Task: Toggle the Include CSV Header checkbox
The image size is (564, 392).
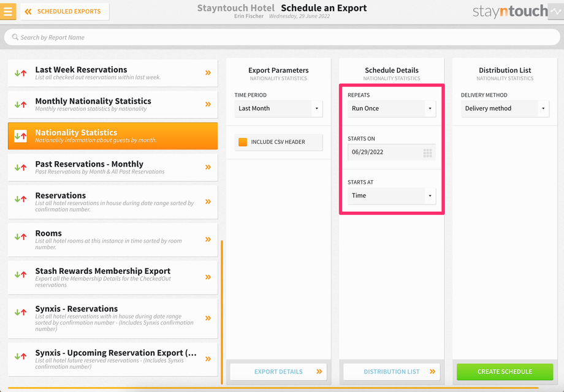Action: click(243, 142)
